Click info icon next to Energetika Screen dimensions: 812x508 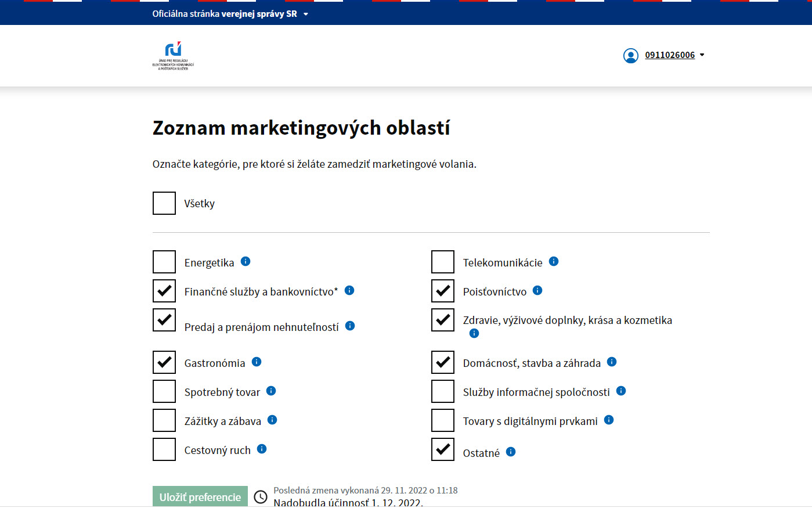pos(246,261)
